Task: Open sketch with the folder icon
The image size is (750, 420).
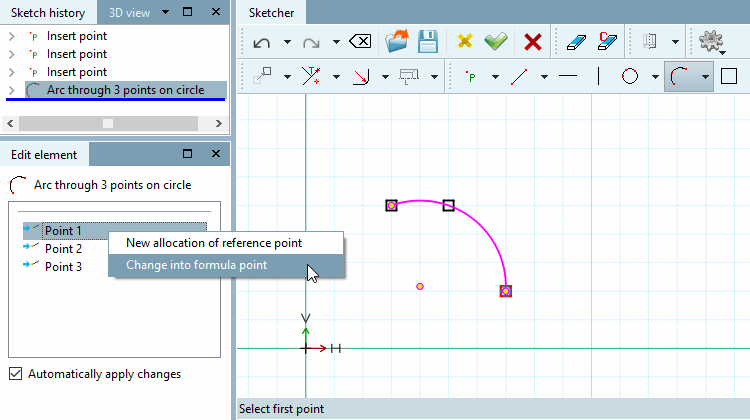Action: pos(397,41)
